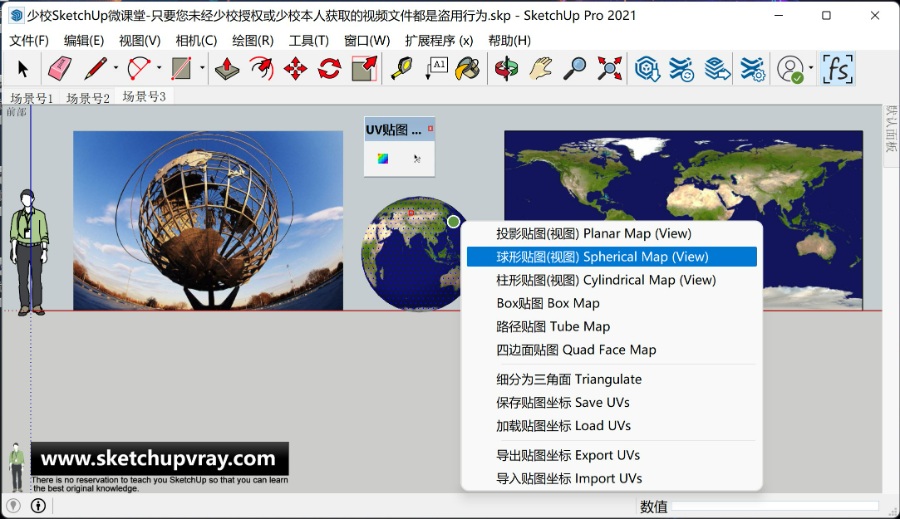Select the Rectangle shape tool
Screen dimensions: 900x519
(x=181, y=69)
